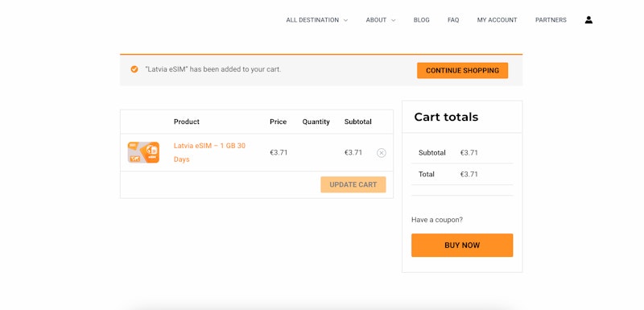The height and width of the screenshot is (310, 644).
Task: Open the Have a coupon? link
Action: coord(437,220)
